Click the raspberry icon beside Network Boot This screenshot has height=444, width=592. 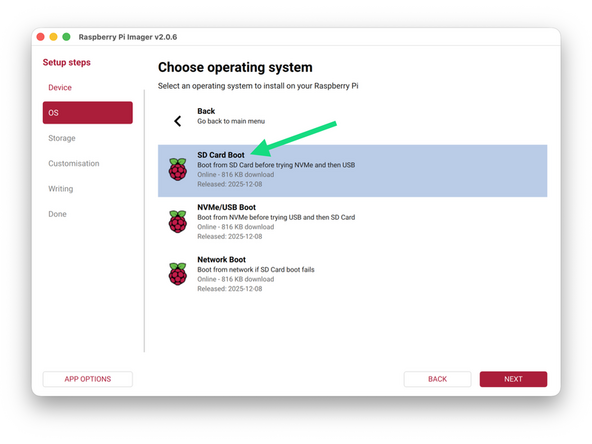177,274
